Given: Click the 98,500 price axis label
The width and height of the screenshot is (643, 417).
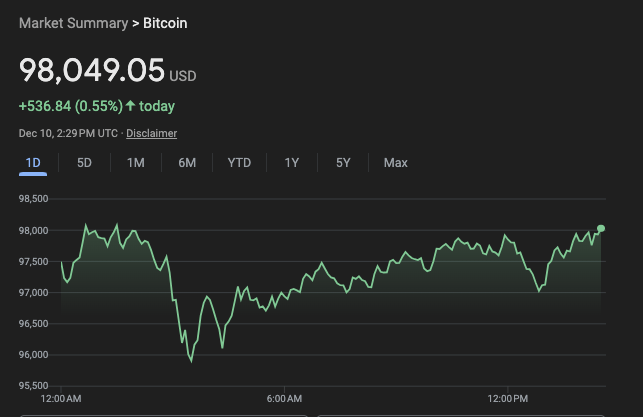Looking at the screenshot, I should (x=33, y=199).
